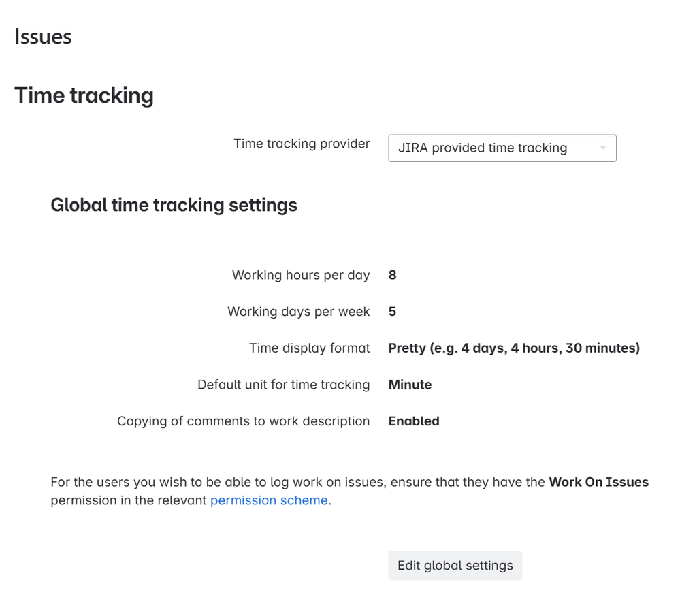Click the Issues page heading

(44, 37)
